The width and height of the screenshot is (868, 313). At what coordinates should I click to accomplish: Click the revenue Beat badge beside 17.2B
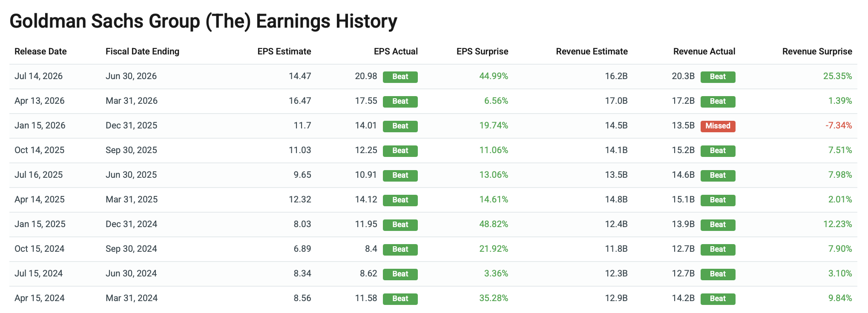[718, 102]
